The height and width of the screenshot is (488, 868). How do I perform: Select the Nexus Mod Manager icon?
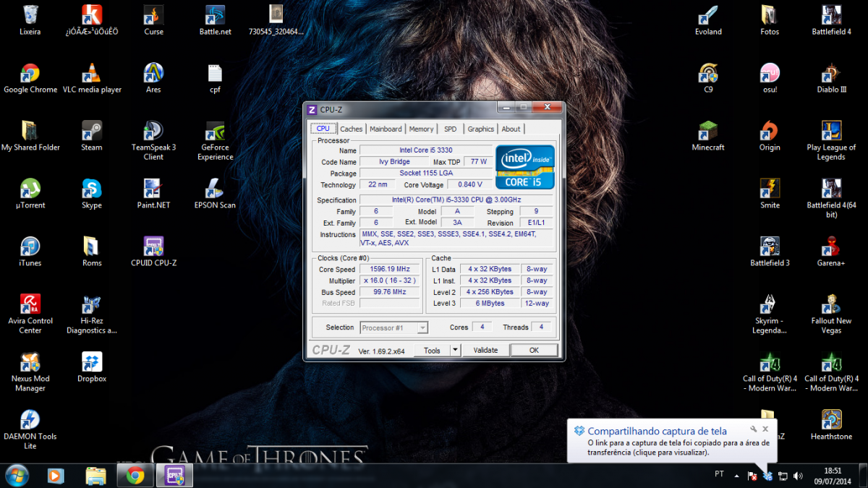(x=30, y=372)
